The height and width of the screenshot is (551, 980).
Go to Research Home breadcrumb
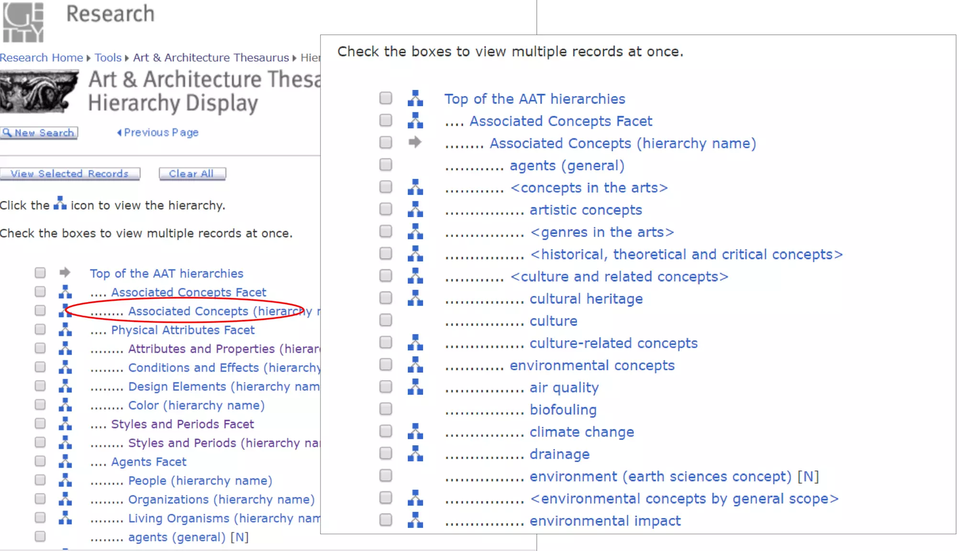point(41,58)
